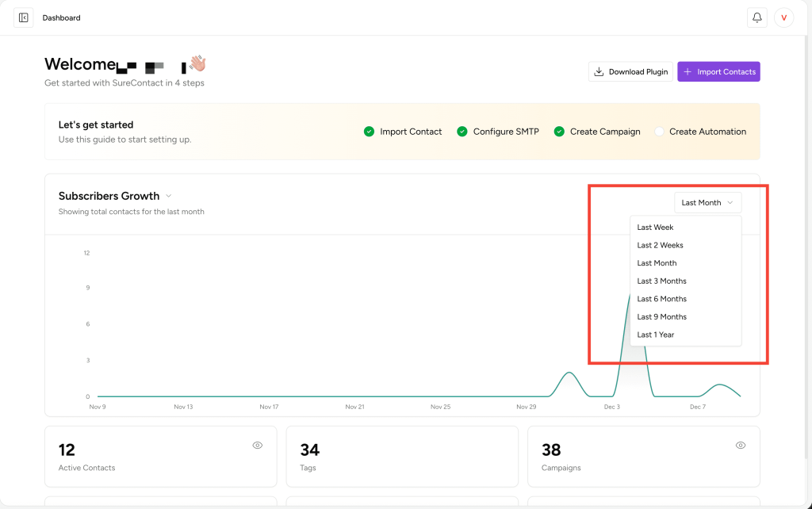Screen dimensions: 812x509
Task: Click the Import Contact step checkmark
Action: tap(369, 132)
